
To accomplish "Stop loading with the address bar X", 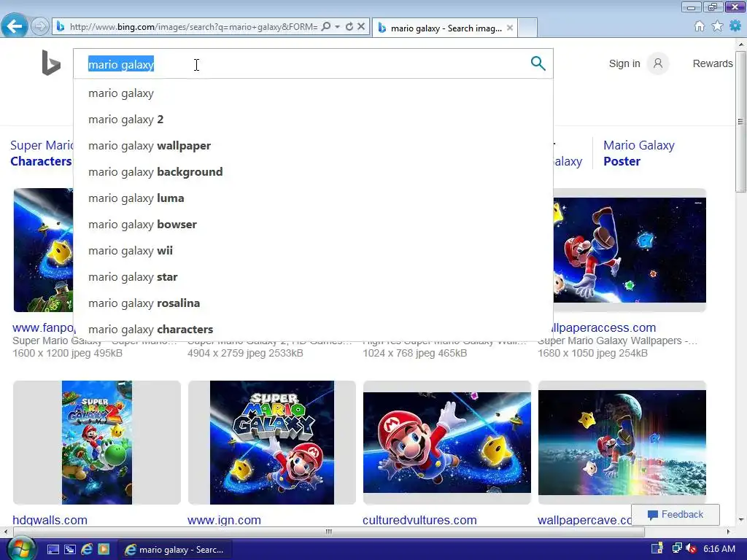I will pyautogui.click(x=361, y=27).
